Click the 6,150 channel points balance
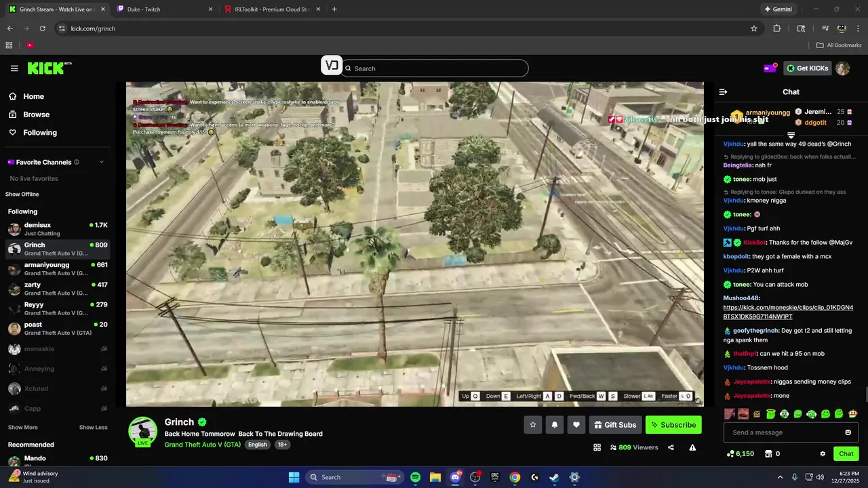The image size is (868, 488). point(740,453)
